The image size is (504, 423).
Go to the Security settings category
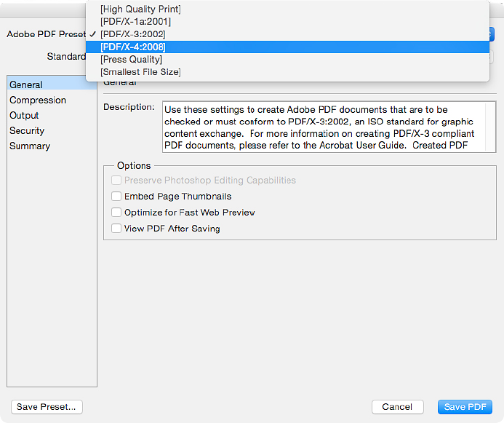point(52,130)
